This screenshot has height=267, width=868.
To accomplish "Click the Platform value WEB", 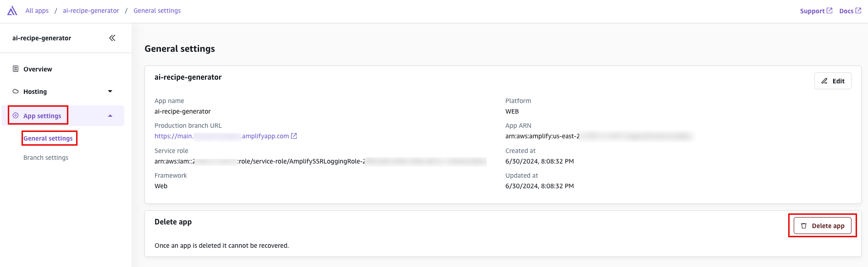I will pos(512,111).
